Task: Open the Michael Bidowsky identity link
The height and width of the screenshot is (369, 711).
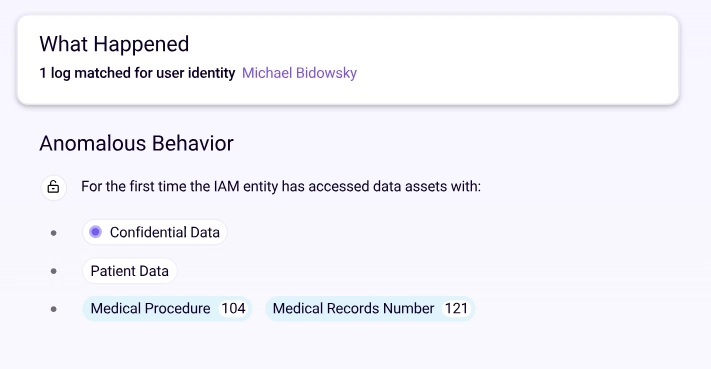Action: (299, 73)
